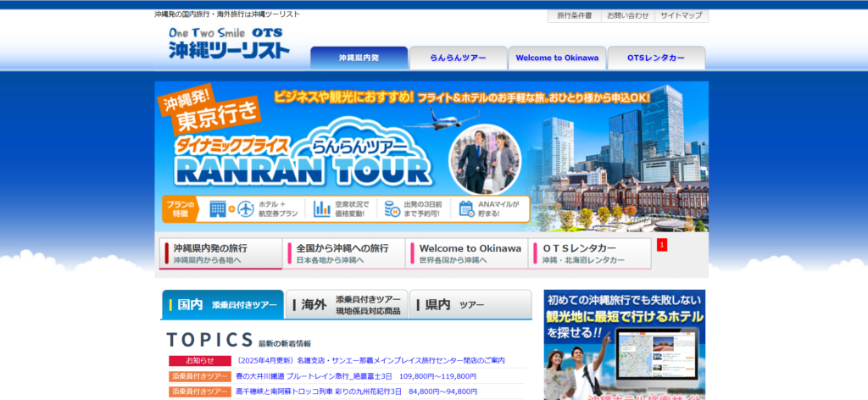Open the 春の大井川鐵道 ブルートレイン tour link

coord(356,376)
